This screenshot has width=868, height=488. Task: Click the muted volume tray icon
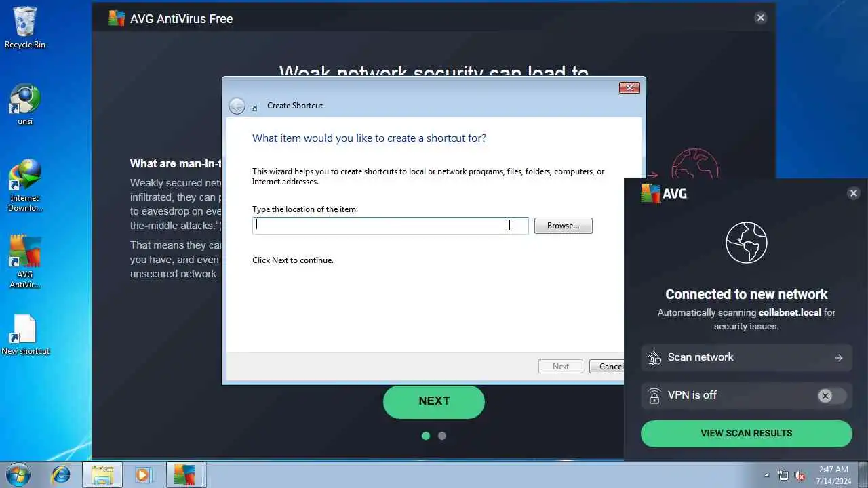click(800, 475)
